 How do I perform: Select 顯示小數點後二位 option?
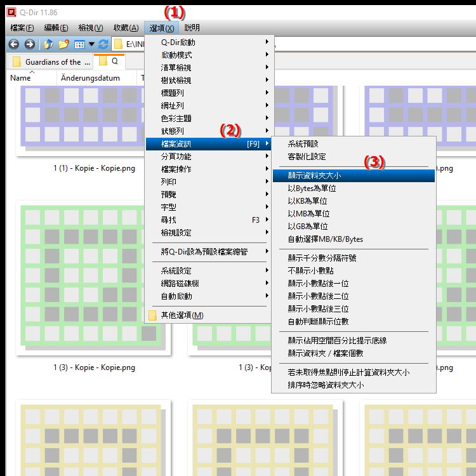tap(354, 296)
